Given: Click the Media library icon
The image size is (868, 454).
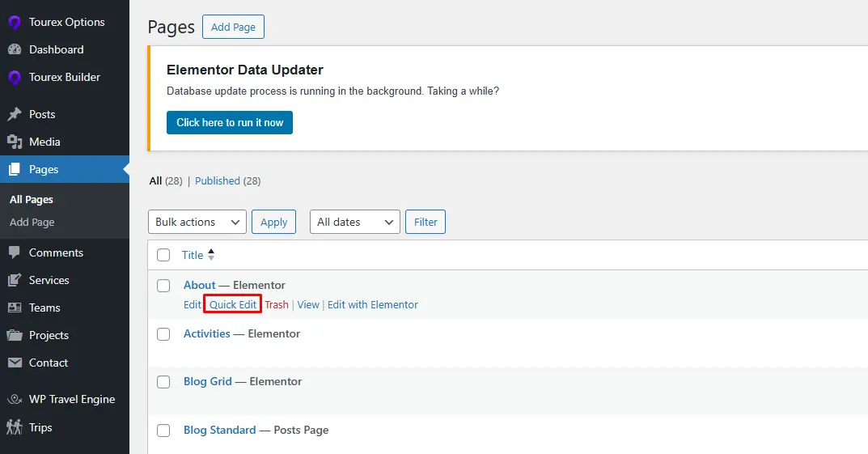Looking at the screenshot, I should tap(15, 142).
